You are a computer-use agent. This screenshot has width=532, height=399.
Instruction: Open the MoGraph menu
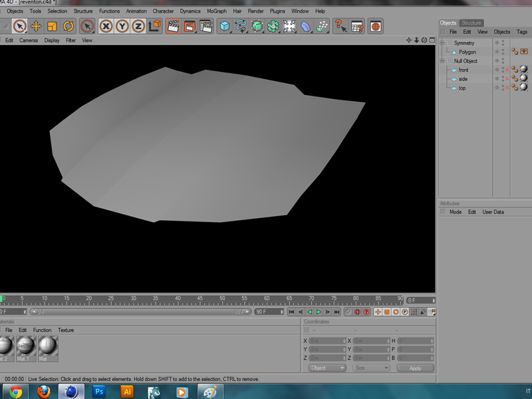(216, 11)
